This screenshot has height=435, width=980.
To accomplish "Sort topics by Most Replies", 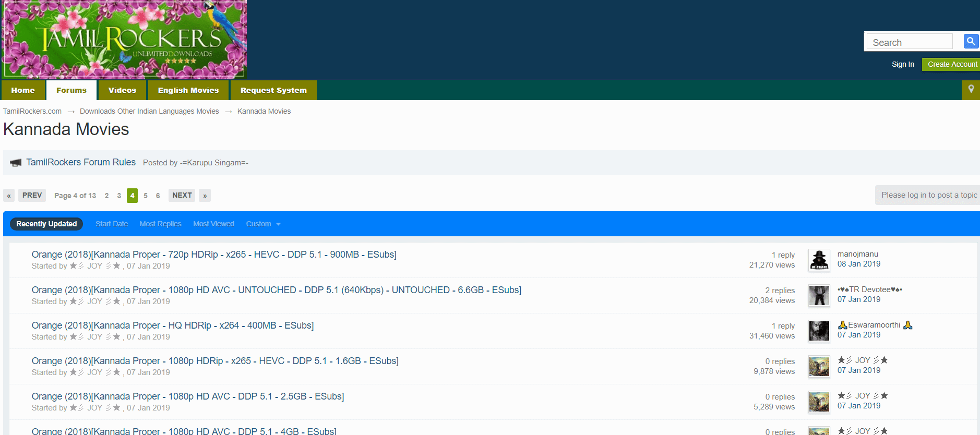I will click(161, 224).
